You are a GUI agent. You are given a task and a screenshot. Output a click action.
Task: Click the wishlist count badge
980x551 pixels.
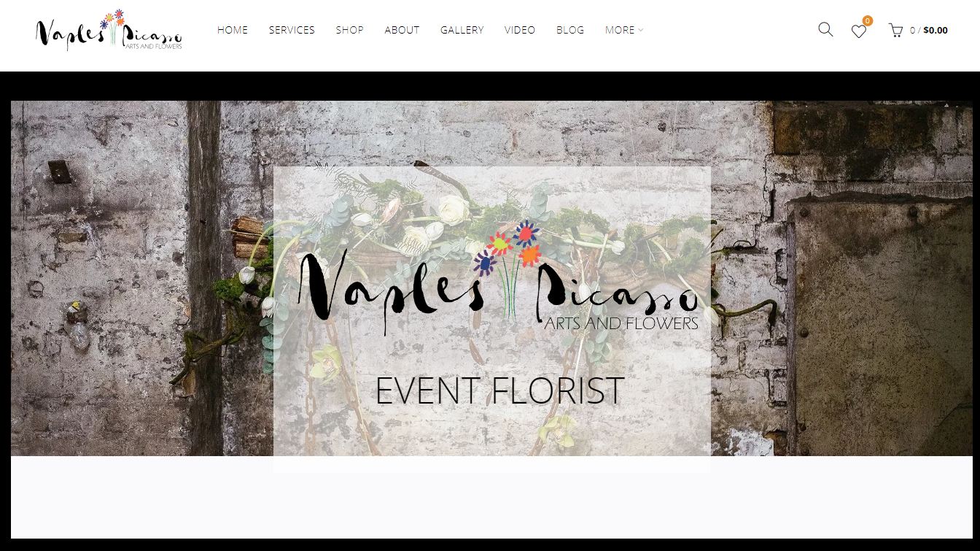point(867,21)
